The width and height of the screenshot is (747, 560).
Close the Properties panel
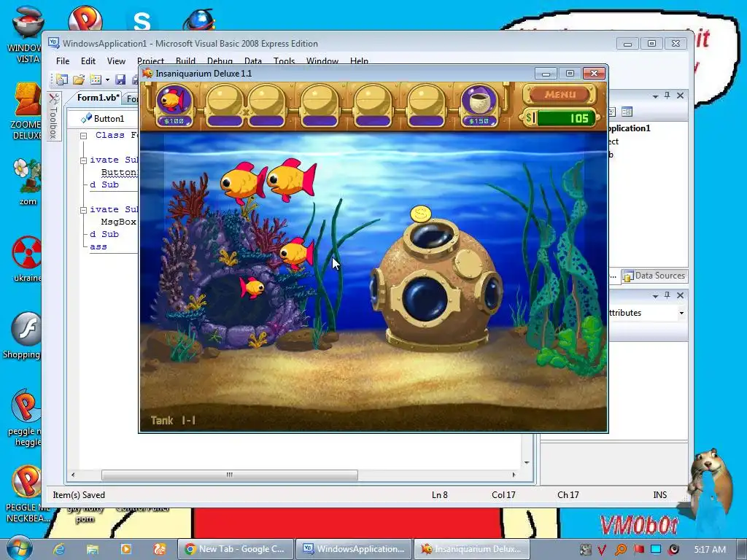(x=681, y=295)
